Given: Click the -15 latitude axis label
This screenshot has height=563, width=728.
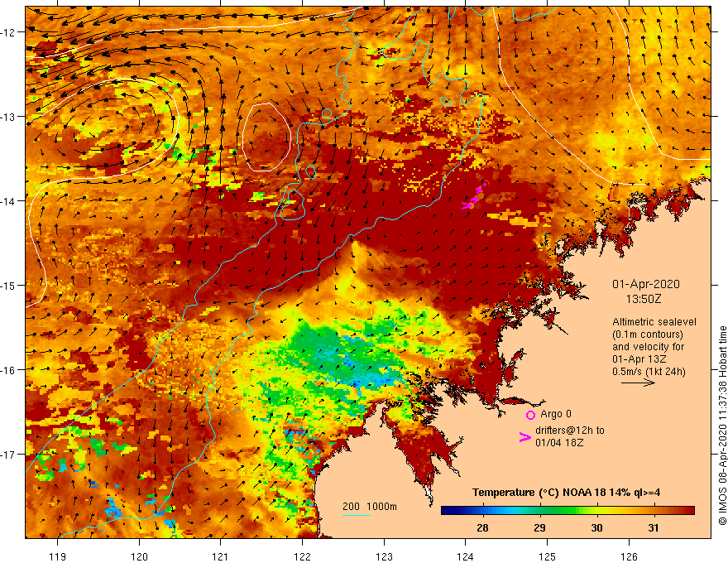Looking at the screenshot, I should pos(10,285).
